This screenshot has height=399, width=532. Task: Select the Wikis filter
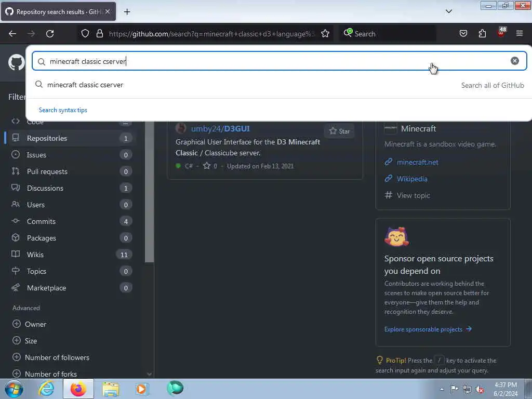click(x=71, y=255)
